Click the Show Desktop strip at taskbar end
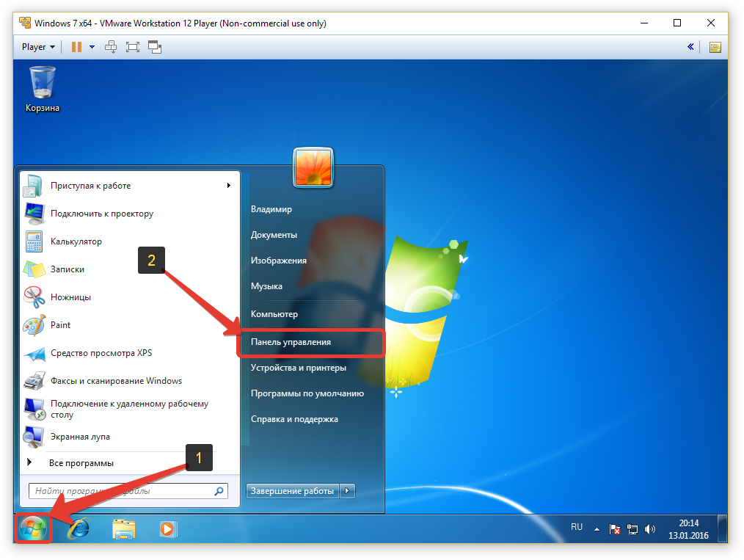This screenshot has height=560, width=744. 723,528
